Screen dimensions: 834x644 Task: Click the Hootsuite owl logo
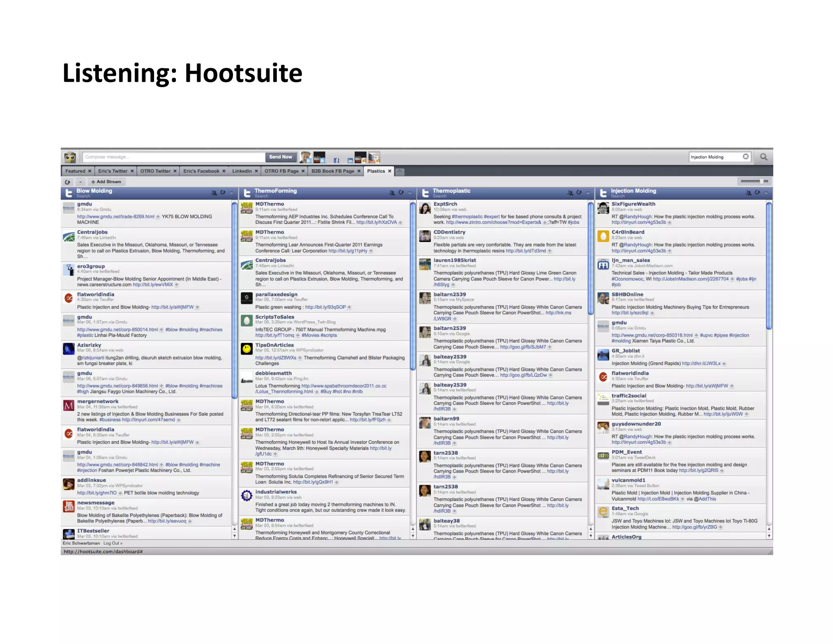click(70, 157)
